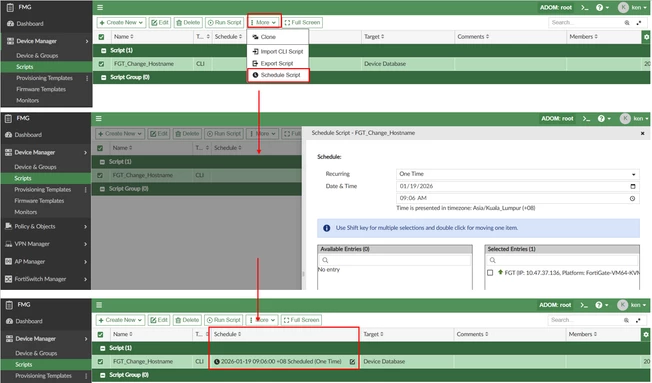
Task: Check the FGT device under Selected Entries
Action: coord(490,273)
